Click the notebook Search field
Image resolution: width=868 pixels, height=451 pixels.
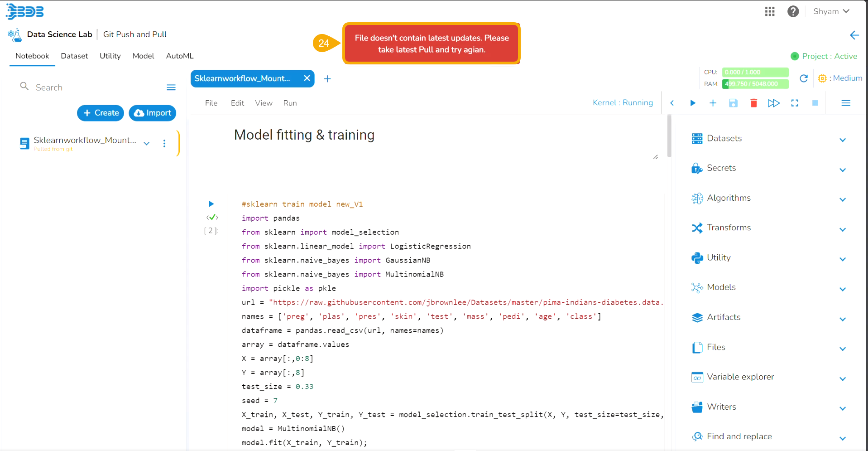[91, 87]
